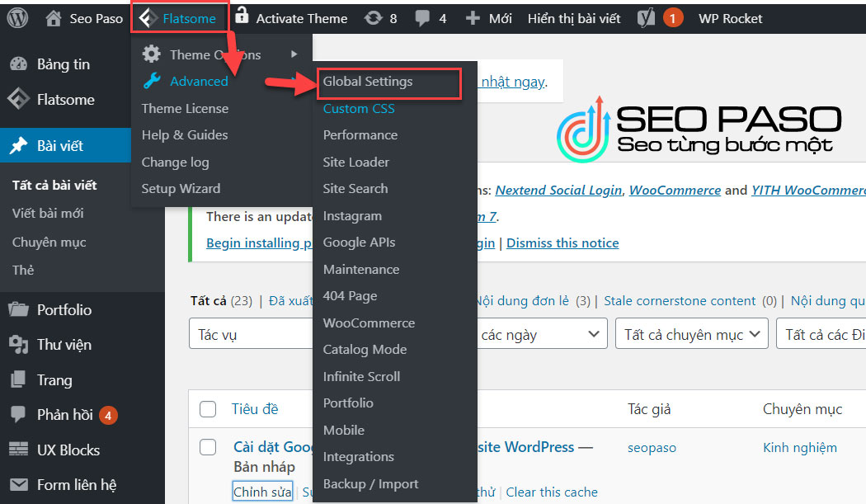Screen dimensions: 866x504
Task: Sort by the Tiêu đề column header
Action: coord(255,409)
